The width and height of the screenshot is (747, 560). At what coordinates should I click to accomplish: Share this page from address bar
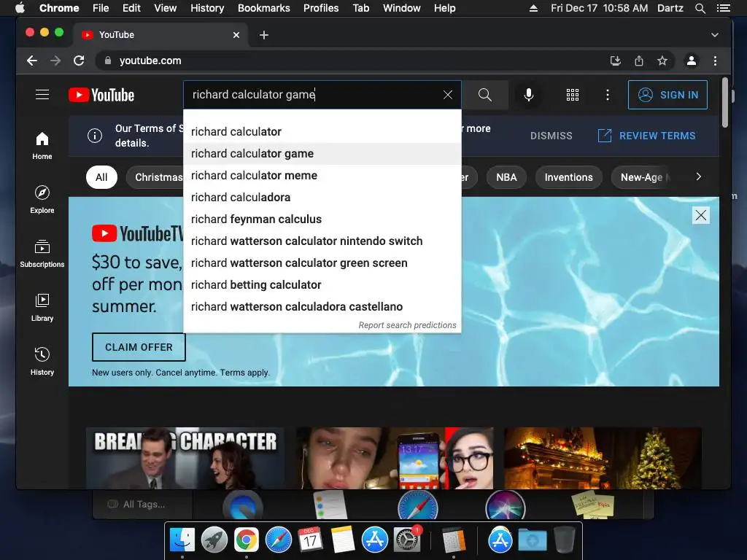(639, 61)
